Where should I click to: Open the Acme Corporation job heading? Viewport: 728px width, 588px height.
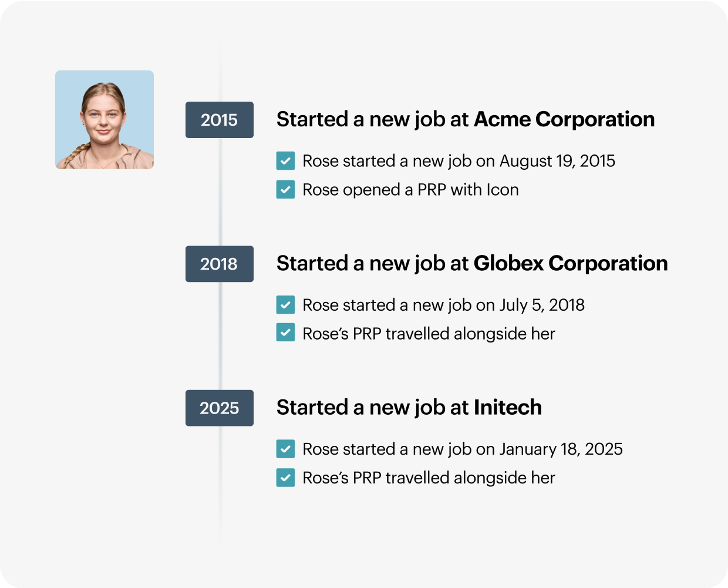click(466, 120)
